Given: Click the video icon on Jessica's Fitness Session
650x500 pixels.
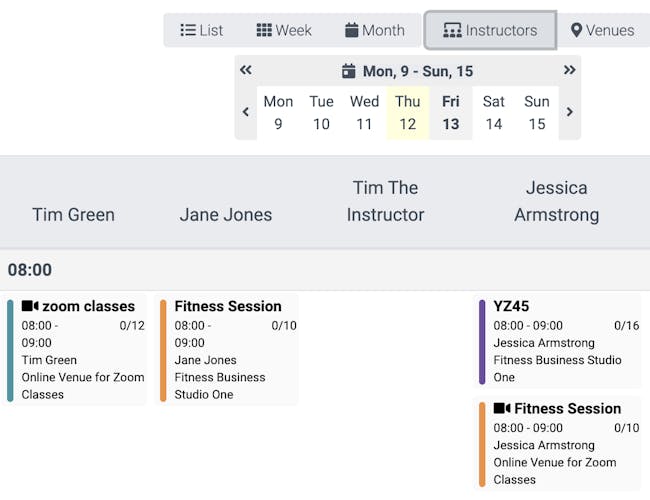Looking at the screenshot, I should click(x=502, y=409).
